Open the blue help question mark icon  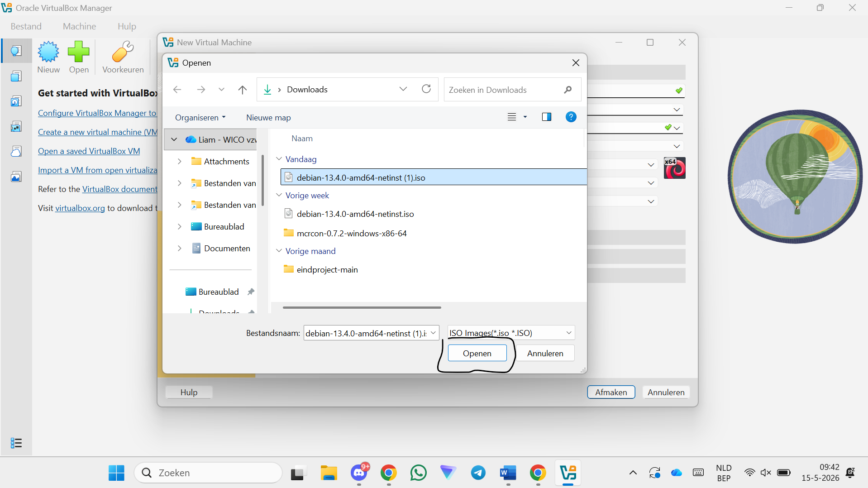click(571, 117)
